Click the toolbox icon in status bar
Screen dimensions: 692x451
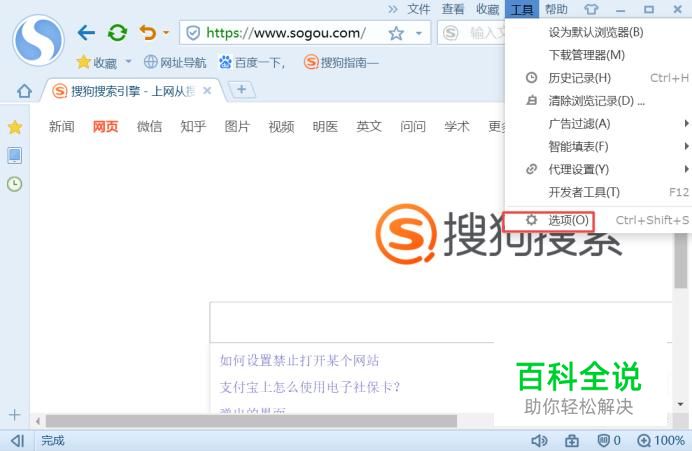click(x=572, y=440)
